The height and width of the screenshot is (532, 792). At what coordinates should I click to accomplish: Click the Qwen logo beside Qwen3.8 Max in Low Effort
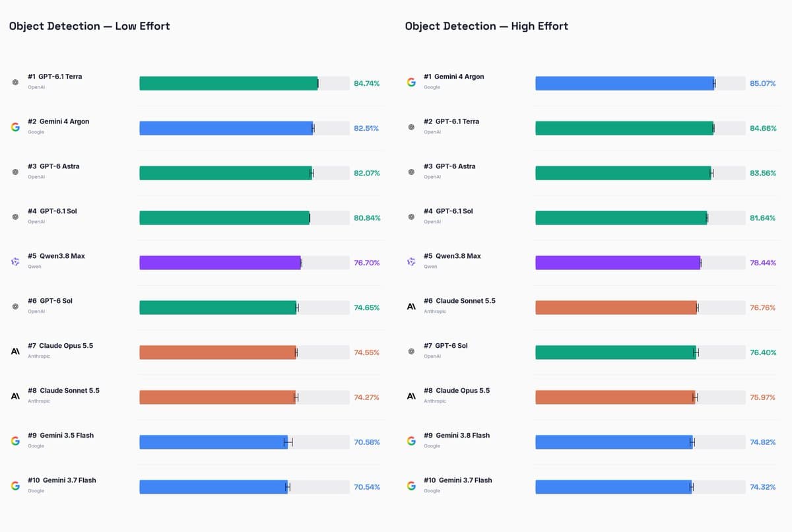(15, 261)
